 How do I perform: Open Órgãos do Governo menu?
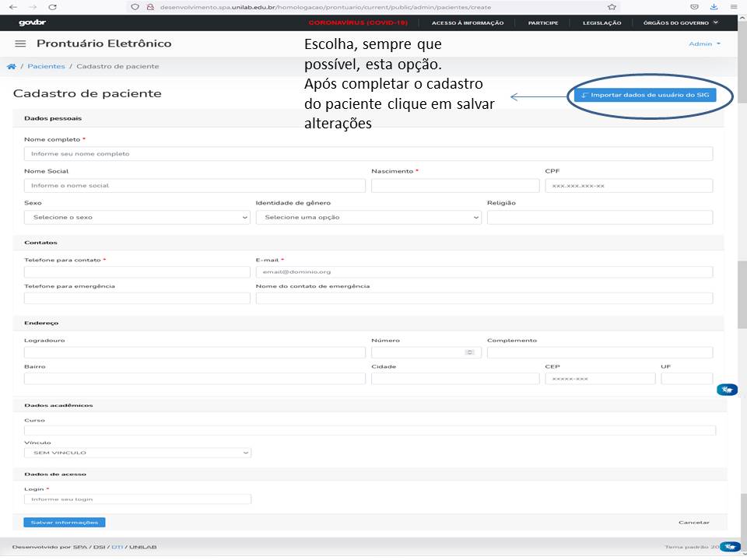pos(680,23)
